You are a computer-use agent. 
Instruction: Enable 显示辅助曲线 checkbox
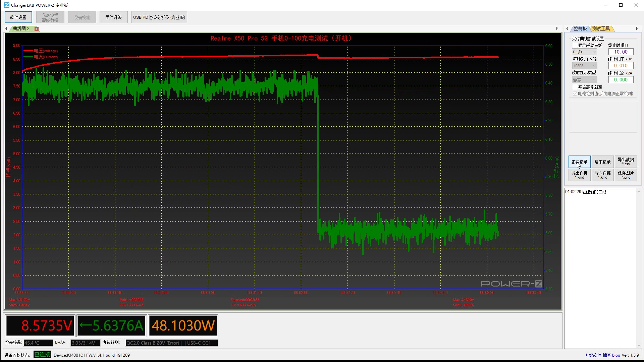(x=575, y=45)
